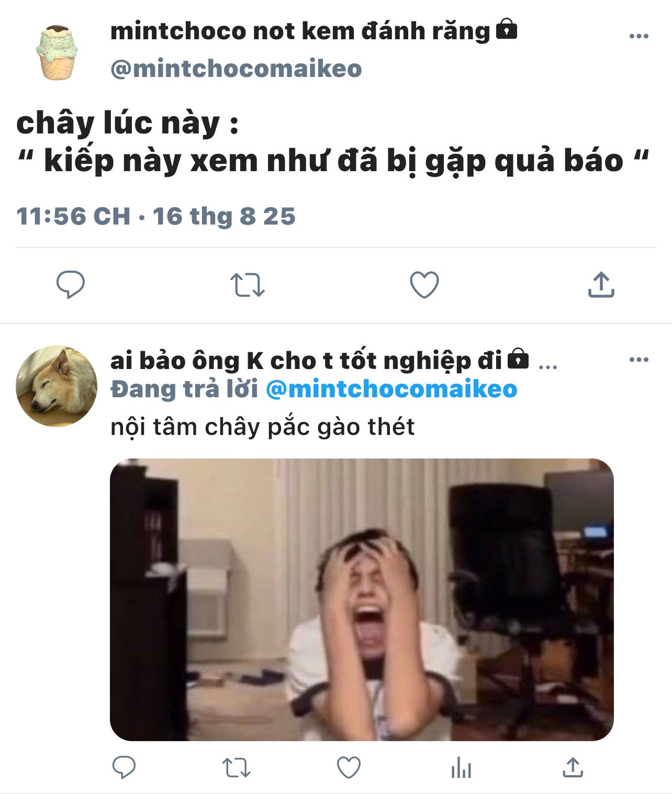This screenshot has height=794, width=672.
Task: Tap the name ai bảo ông K cho t tốt nghiệp đi
Action: 306,361
